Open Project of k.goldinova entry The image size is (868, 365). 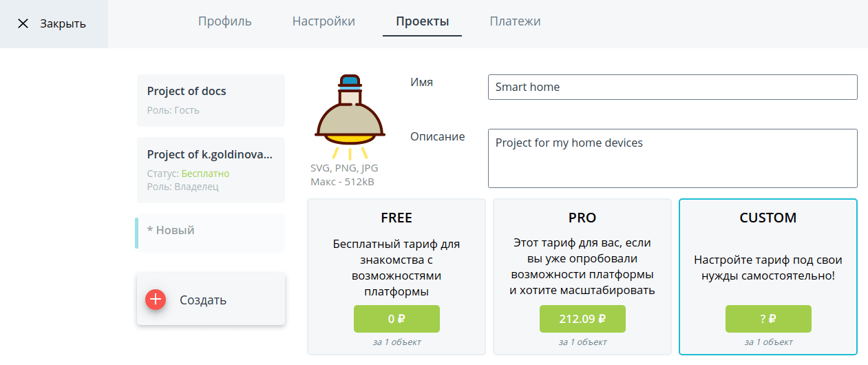click(211, 170)
